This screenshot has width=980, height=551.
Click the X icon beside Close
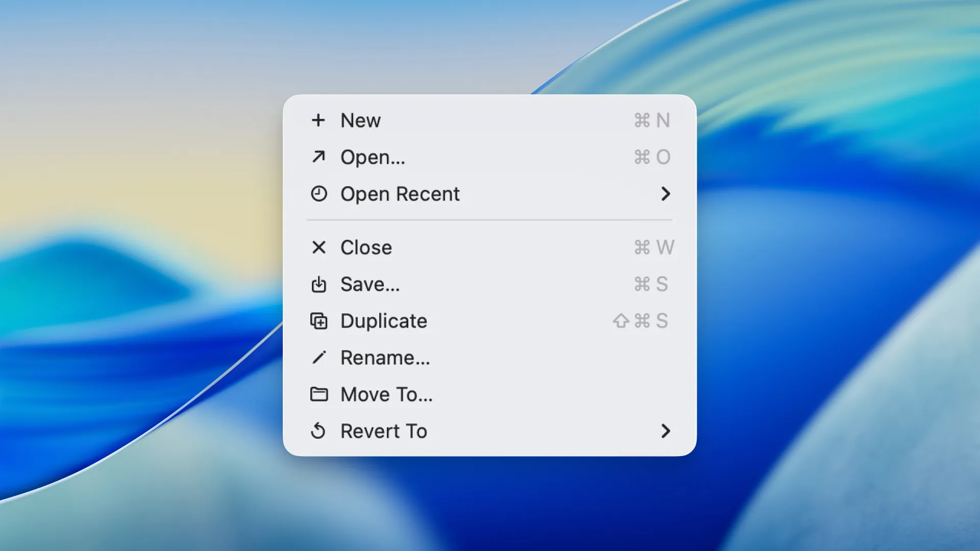pos(318,247)
